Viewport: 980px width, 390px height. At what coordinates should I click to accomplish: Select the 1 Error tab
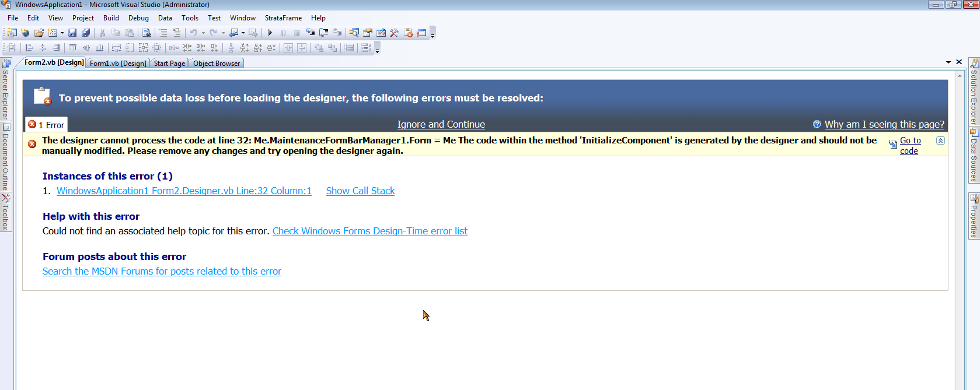(x=47, y=125)
